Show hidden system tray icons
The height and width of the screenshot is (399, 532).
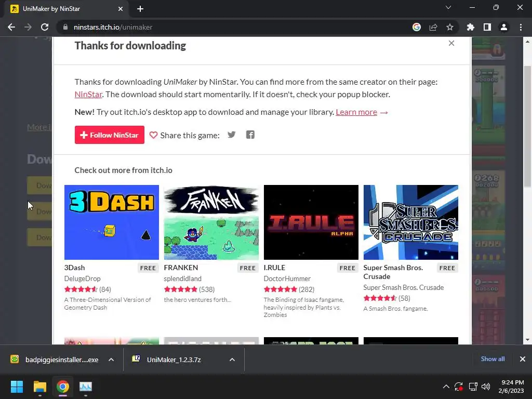tap(446, 387)
